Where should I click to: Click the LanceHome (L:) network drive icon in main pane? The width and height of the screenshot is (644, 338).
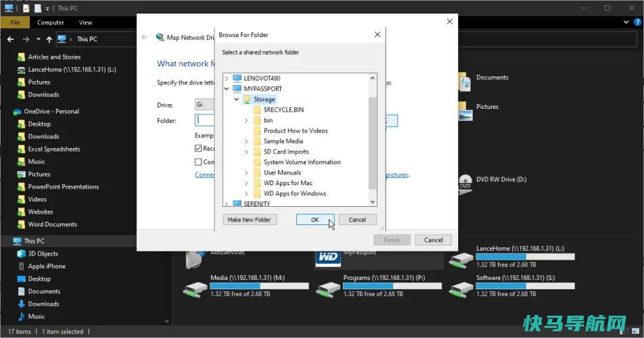[461, 260]
